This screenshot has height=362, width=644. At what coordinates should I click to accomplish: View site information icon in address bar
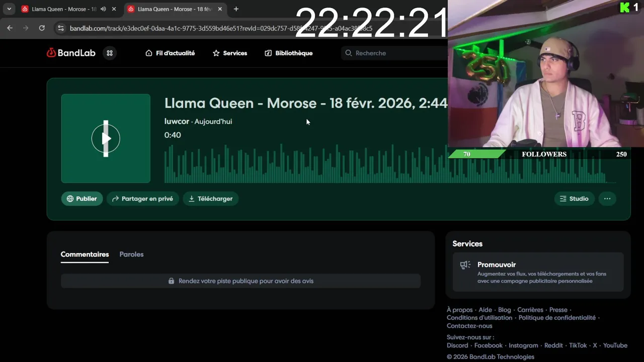61,28
